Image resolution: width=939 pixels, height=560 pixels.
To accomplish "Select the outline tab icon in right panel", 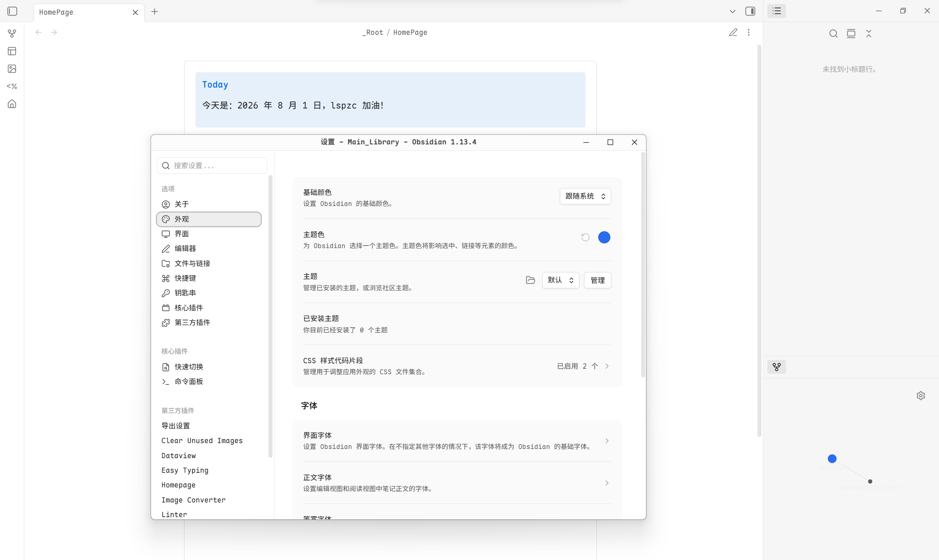I will click(777, 11).
